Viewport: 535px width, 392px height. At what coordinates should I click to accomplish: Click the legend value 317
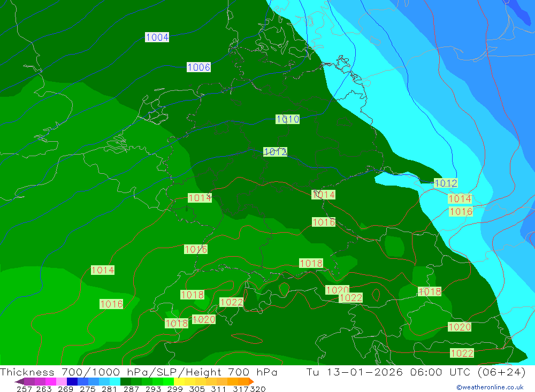click(x=241, y=389)
